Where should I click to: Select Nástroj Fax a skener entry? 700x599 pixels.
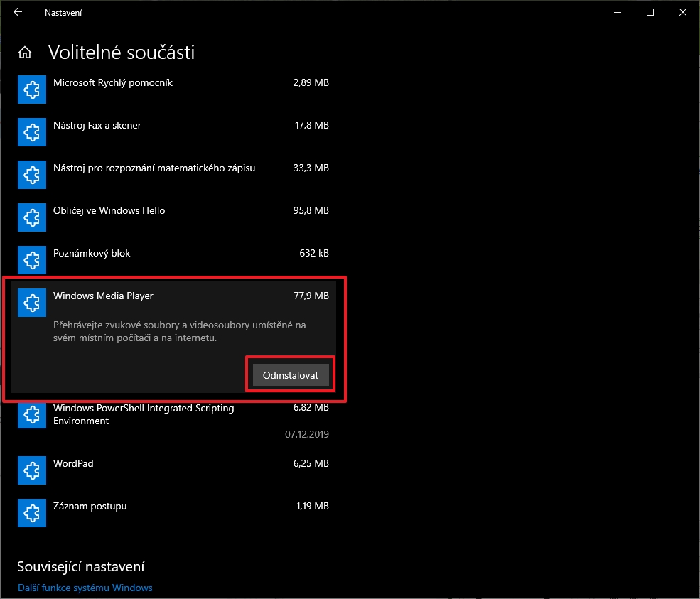pyautogui.click(x=97, y=126)
